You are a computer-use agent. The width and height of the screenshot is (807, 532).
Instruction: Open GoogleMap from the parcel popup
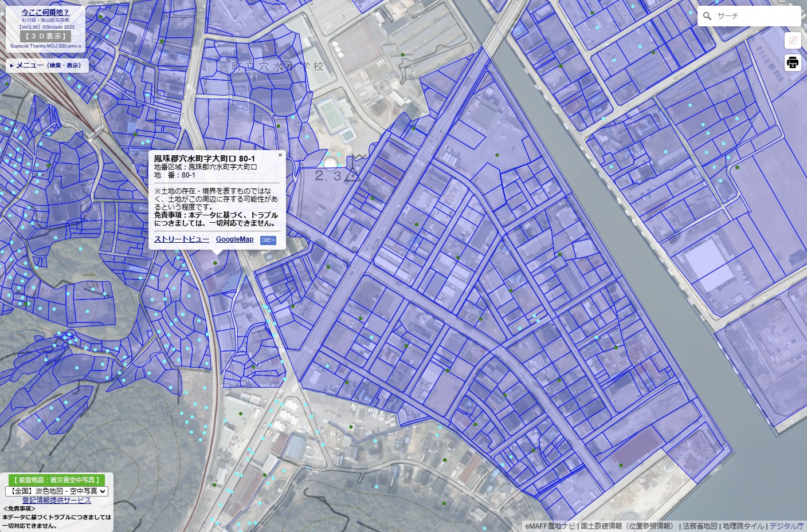tap(234, 239)
